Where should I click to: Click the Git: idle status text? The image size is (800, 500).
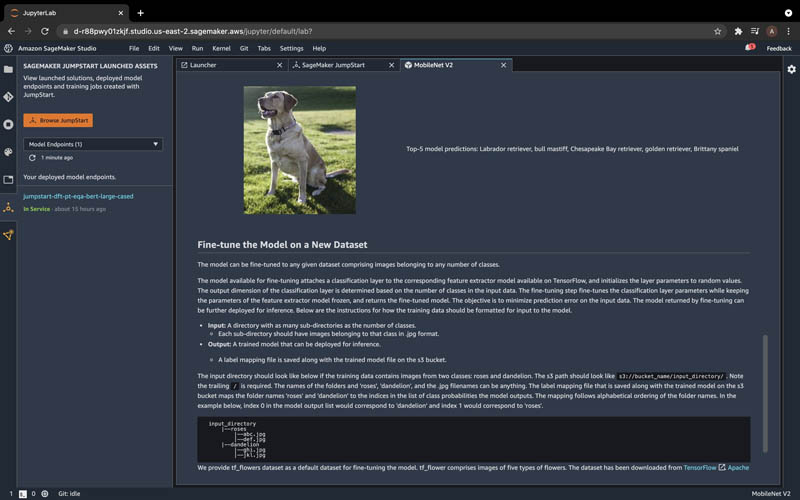click(69, 494)
